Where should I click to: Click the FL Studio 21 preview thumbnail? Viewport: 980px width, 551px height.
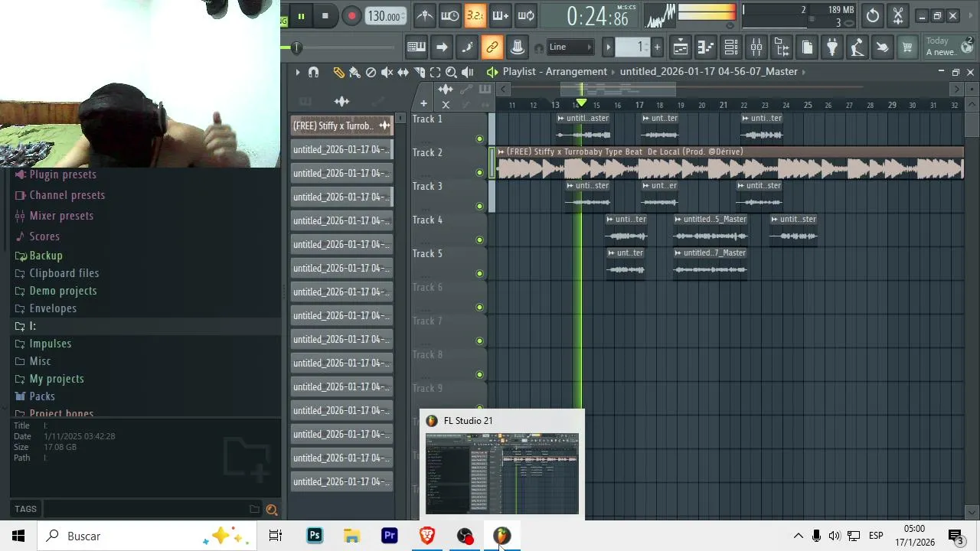(x=502, y=474)
